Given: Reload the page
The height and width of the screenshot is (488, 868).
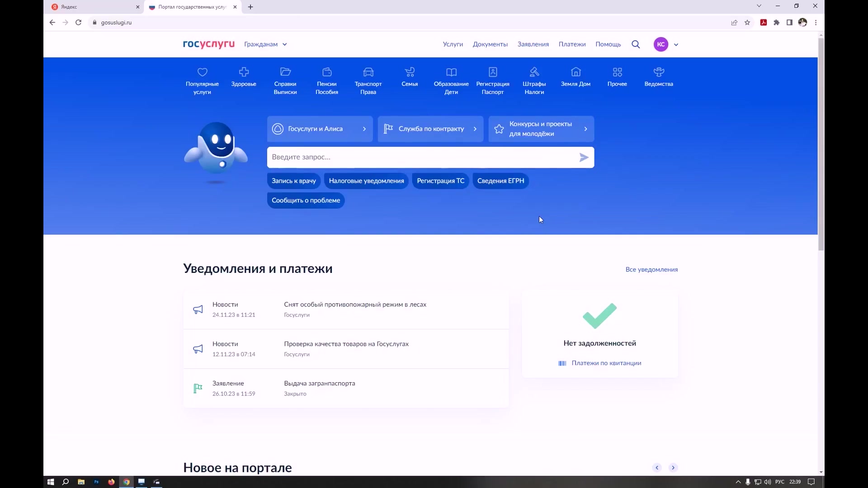Looking at the screenshot, I should click(78, 23).
